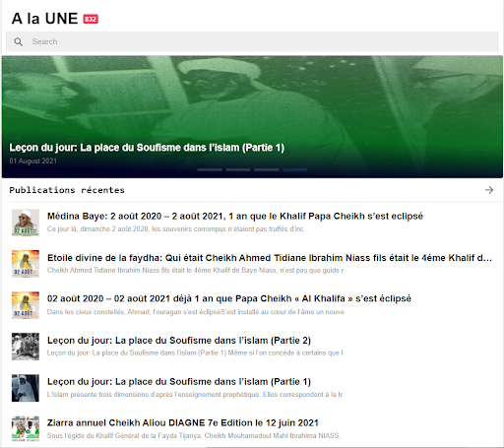
Task: Open Publications récentes arrow icon
Action: (489, 190)
